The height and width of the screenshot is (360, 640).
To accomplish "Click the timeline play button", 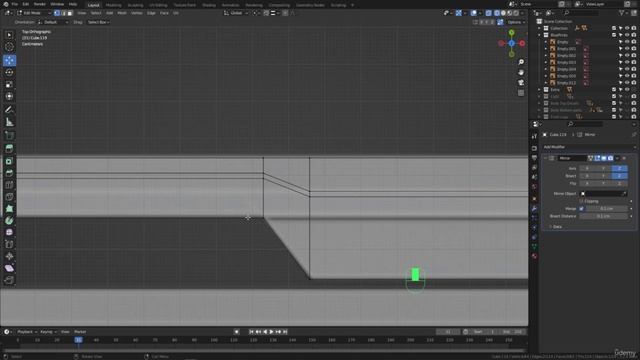I will pyautogui.click(x=271, y=332).
